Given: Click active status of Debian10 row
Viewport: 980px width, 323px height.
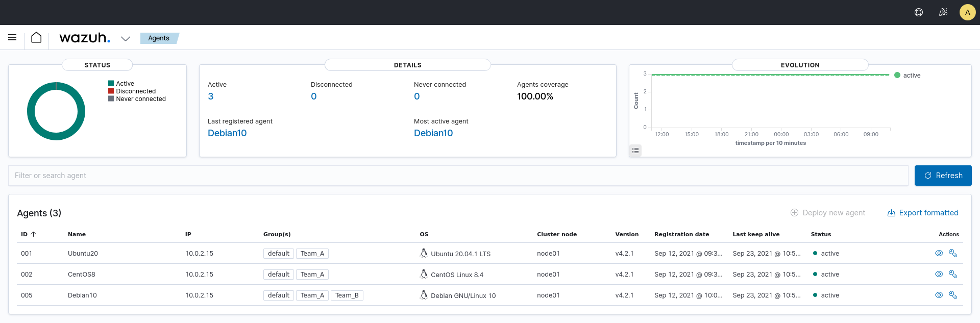Looking at the screenshot, I should click(x=826, y=295).
